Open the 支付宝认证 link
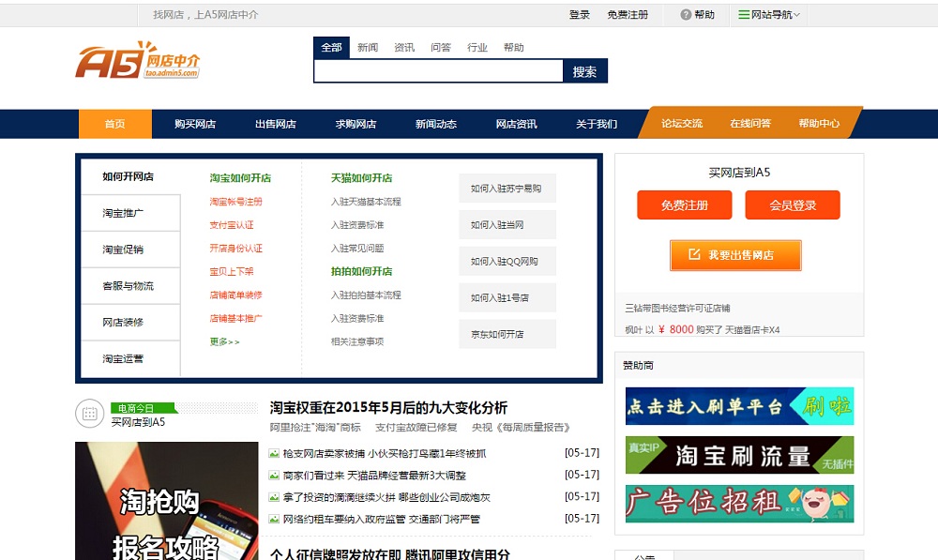Viewport: 938px width, 560px height. tap(232, 225)
